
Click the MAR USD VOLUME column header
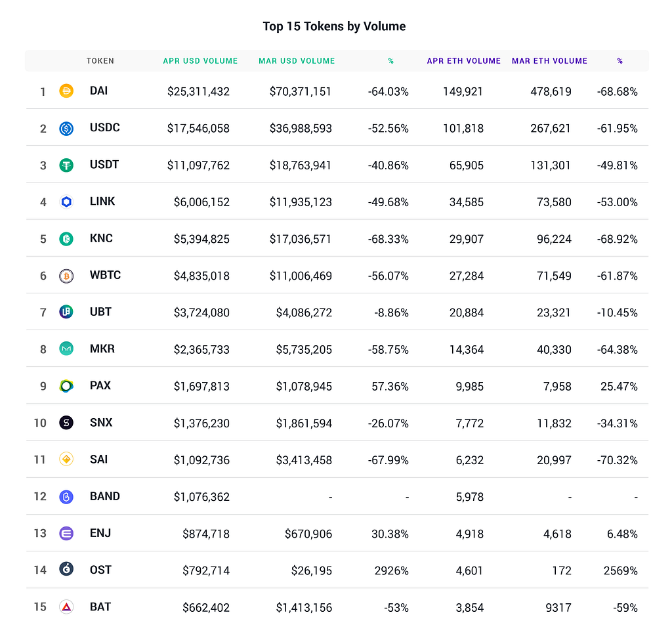pyautogui.click(x=297, y=61)
